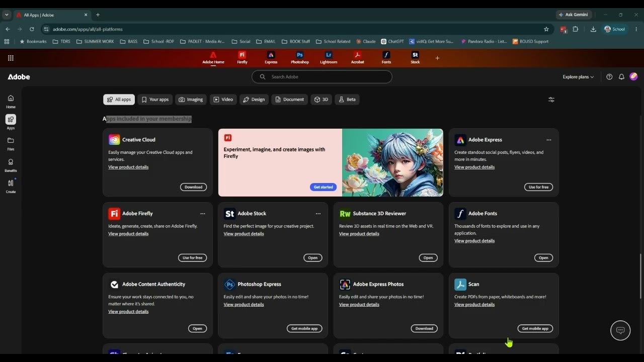Click the Adobe logo
The image size is (644, 362).
(19, 77)
